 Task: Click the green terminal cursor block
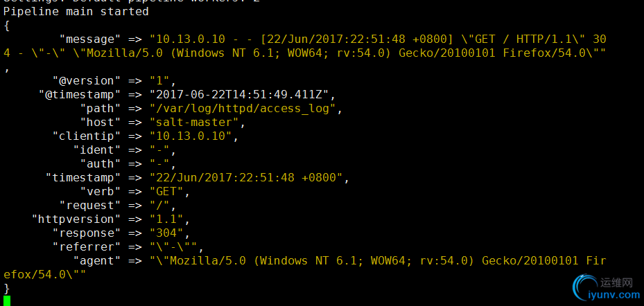[6, 300]
